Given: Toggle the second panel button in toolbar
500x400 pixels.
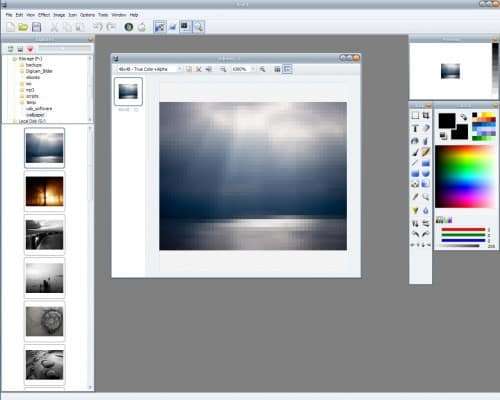Looking at the screenshot, I should (x=172, y=27).
